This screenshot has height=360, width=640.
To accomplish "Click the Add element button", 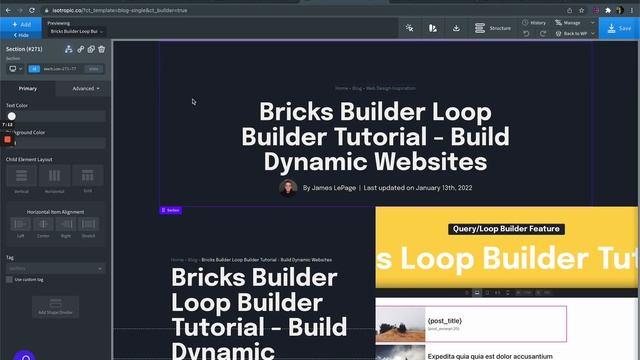I will click(21, 24).
